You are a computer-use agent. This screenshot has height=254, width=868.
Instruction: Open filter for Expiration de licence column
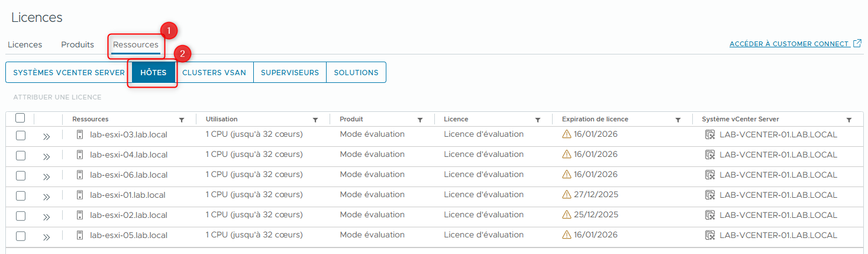click(678, 120)
